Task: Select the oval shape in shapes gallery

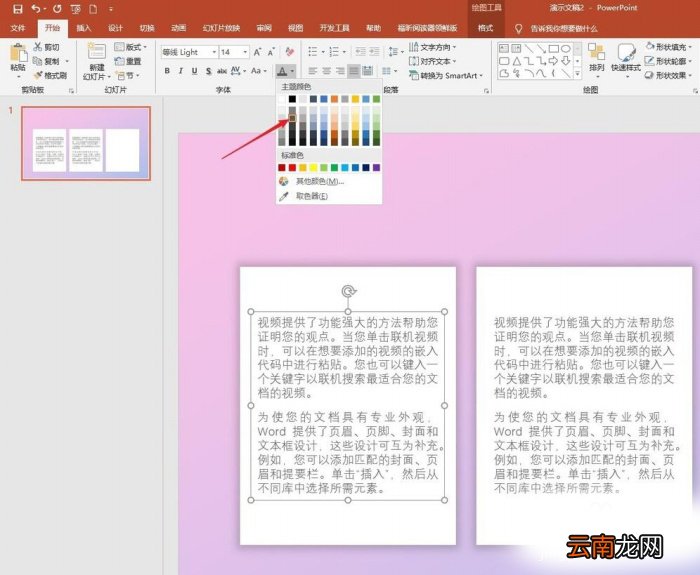Action: tap(566, 48)
